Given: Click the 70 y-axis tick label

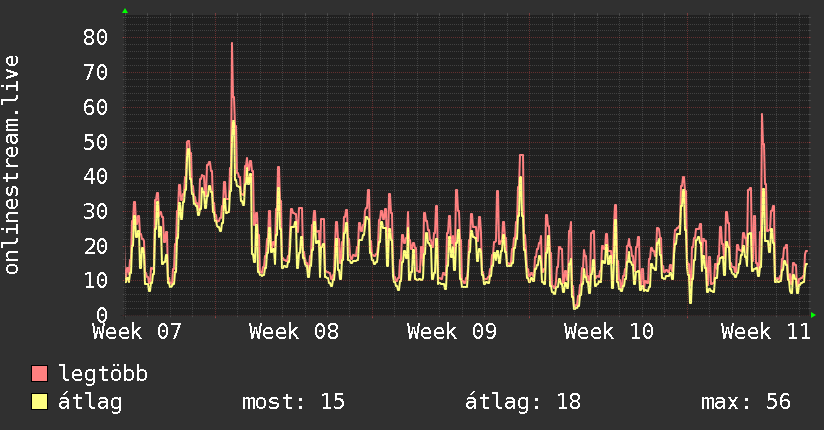Looking at the screenshot, I should (x=96, y=72).
